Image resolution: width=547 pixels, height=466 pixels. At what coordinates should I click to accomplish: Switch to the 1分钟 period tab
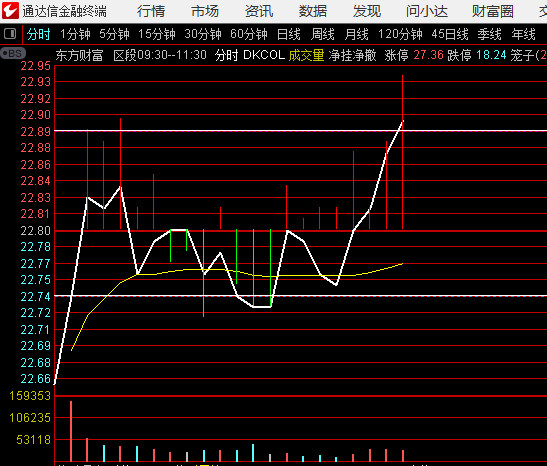[75, 35]
